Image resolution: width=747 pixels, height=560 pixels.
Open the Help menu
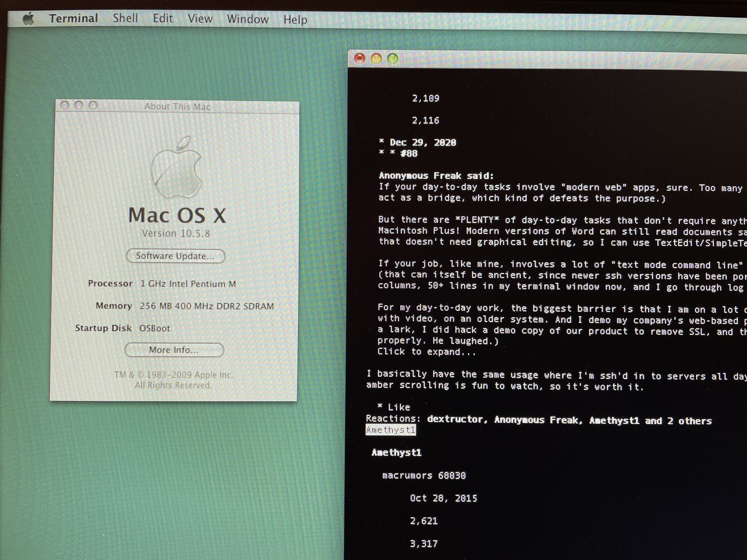click(x=295, y=19)
